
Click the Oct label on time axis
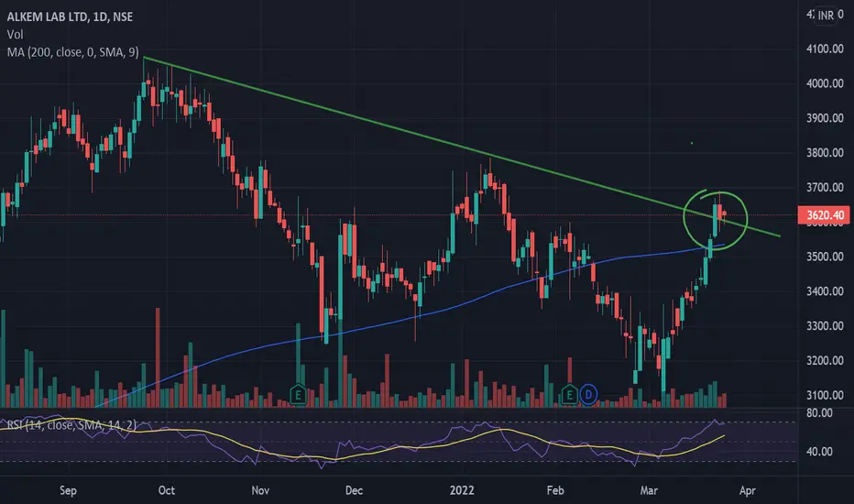166,490
